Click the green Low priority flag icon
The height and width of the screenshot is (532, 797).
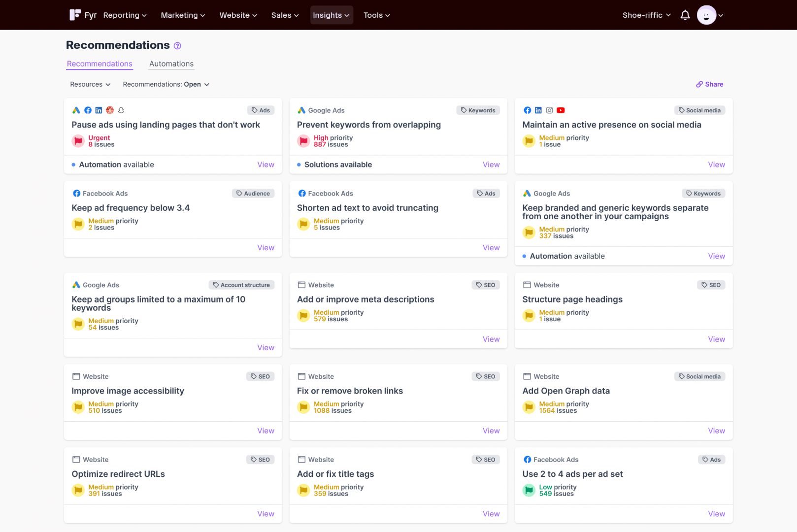(529, 490)
